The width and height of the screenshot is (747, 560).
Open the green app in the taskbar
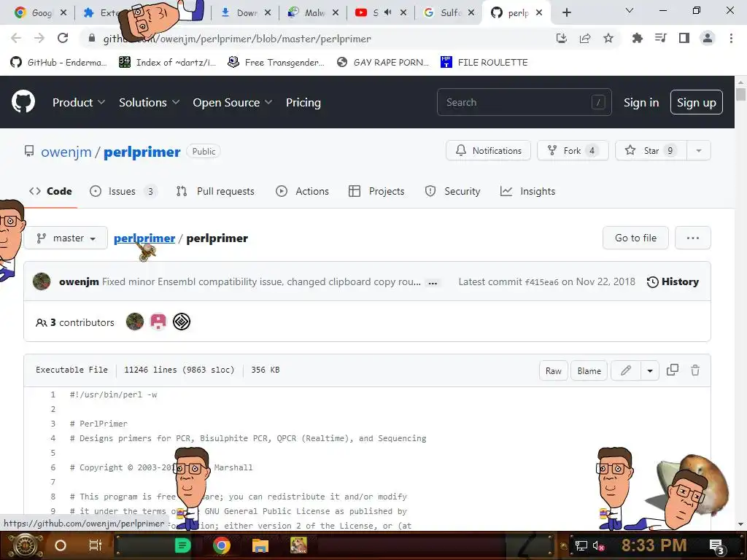tap(182, 545)
